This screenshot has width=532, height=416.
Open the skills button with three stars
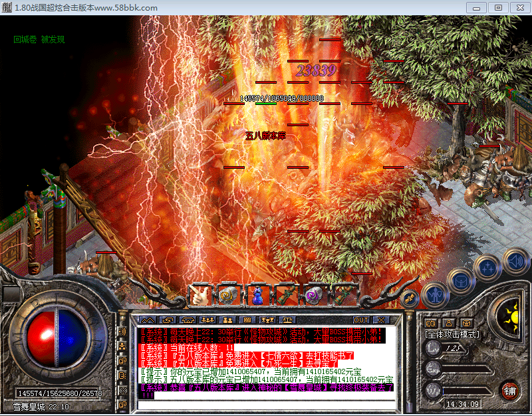(487, 268)
